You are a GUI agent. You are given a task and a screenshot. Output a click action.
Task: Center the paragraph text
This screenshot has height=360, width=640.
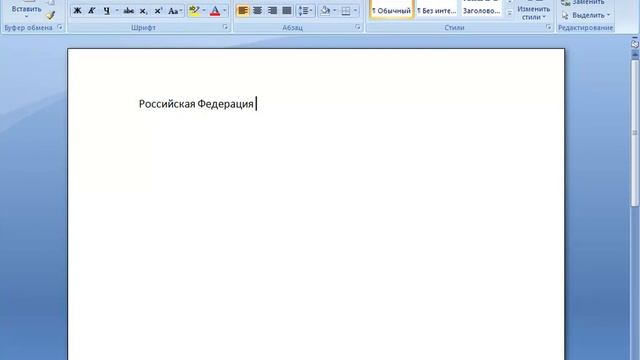(257, 11)
